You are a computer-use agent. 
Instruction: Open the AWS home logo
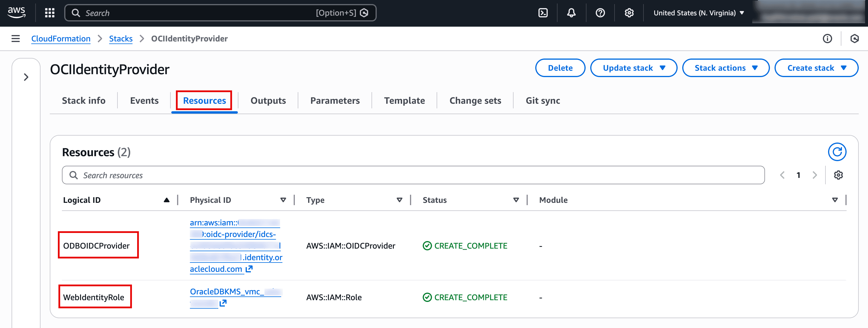tap(16, 12)
